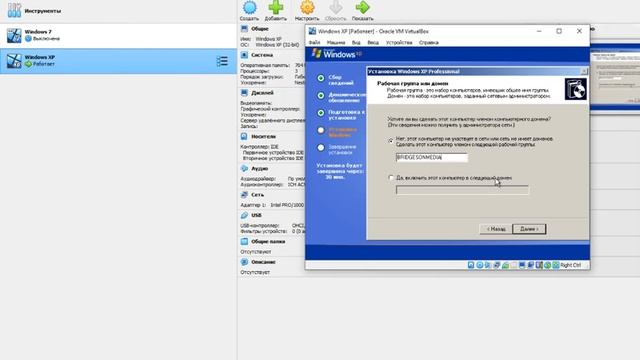Click the USB section icon
This screenshot has height=360, width=640.
(x=244, y=215)
